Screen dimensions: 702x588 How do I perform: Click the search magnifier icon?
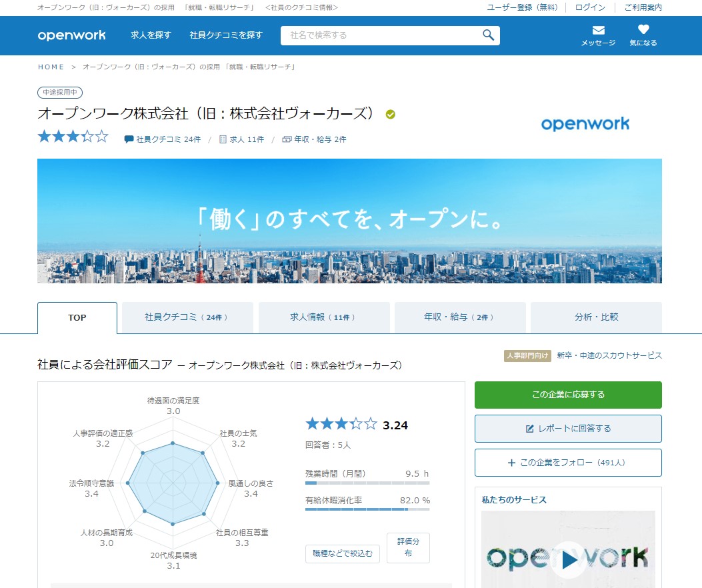[x=488, y=35]
